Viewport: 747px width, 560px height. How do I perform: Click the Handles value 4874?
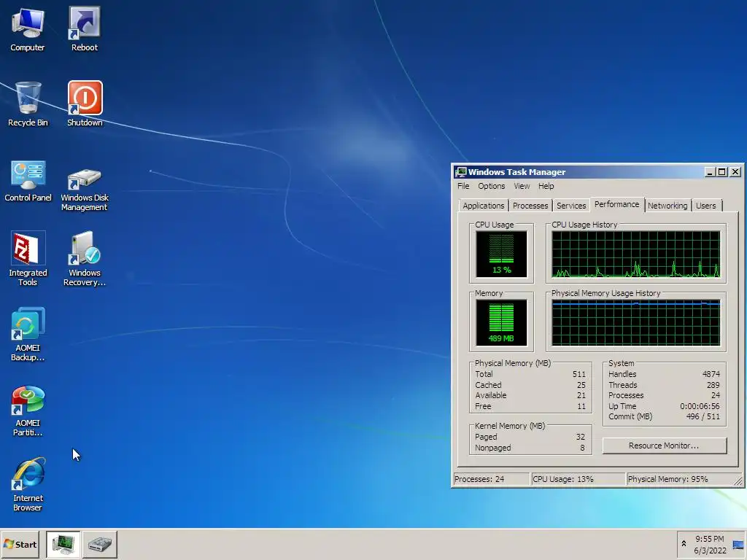[x=711, y=374]
